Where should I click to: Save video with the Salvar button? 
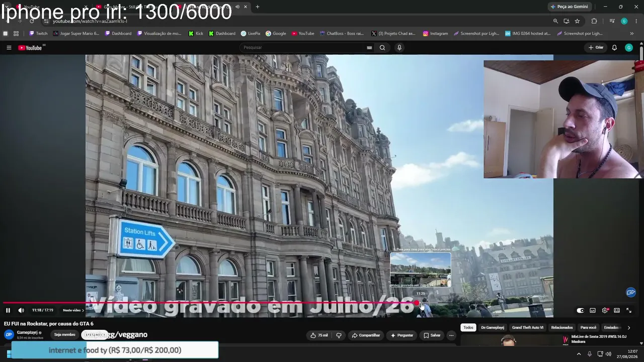[432, 335]
